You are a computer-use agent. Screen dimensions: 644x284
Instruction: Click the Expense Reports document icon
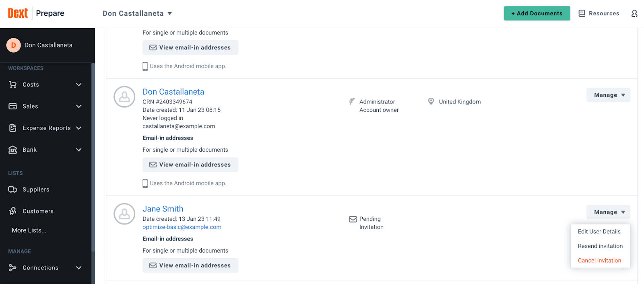(13, 128)
